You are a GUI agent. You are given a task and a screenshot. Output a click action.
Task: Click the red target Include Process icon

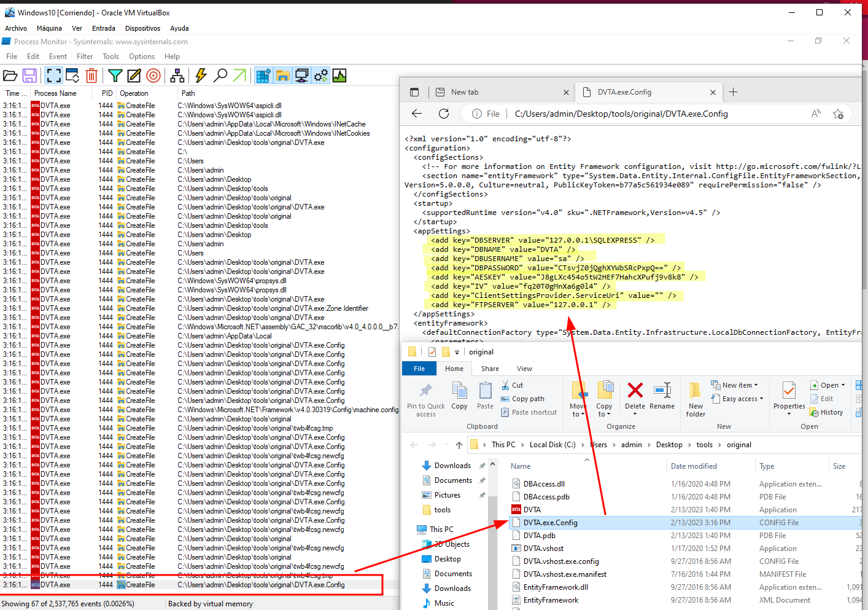click(x=153, y=76)
